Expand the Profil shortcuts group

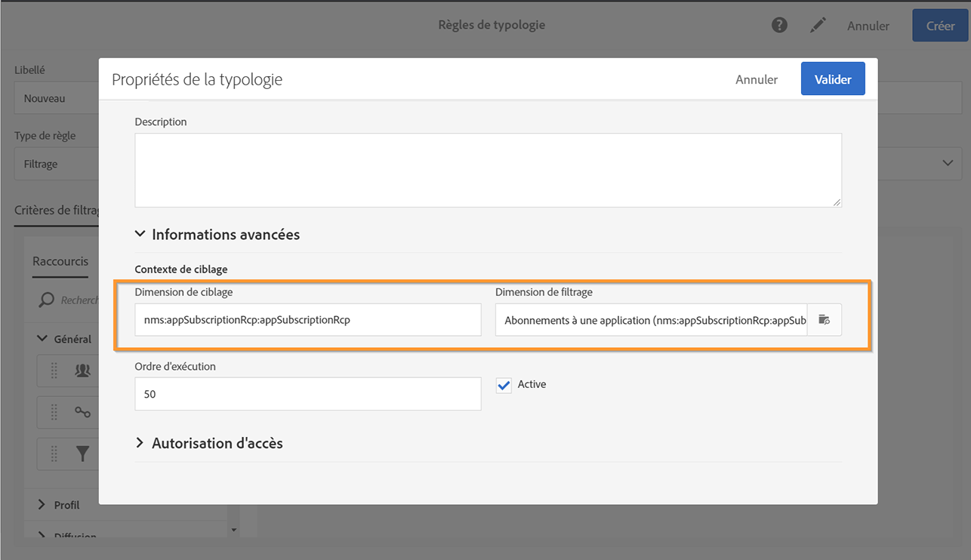point(42,505)
